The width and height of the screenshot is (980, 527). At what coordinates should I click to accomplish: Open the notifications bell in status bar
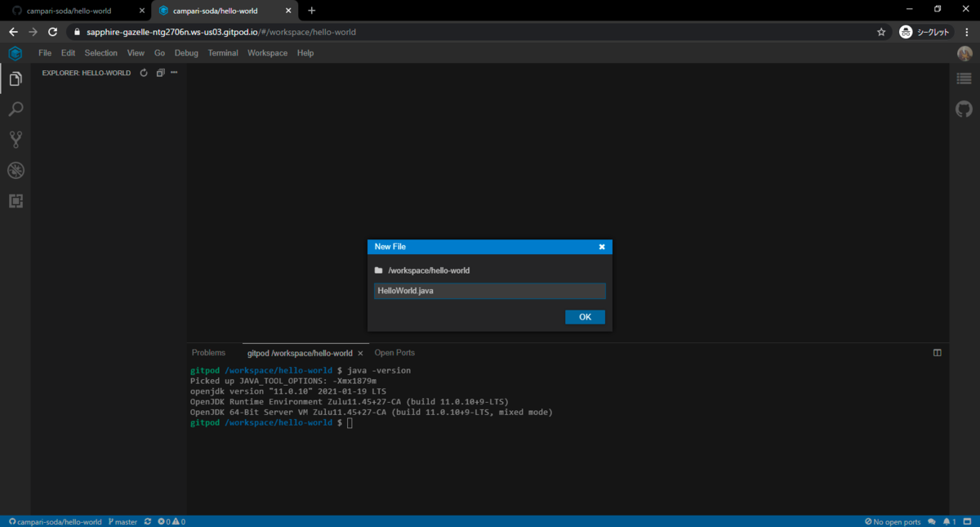click(950, 521)
